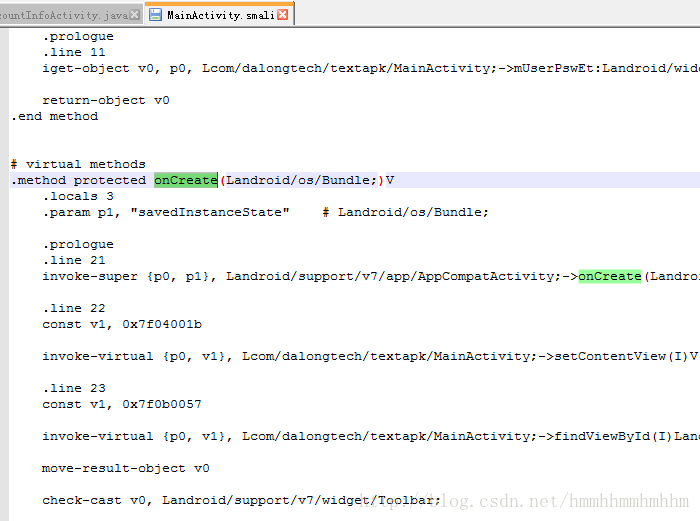The height and width of the screenshot is (521, 700).
Task: Click the '.prologue' line above '.line 11'
Action: (78, 37)
